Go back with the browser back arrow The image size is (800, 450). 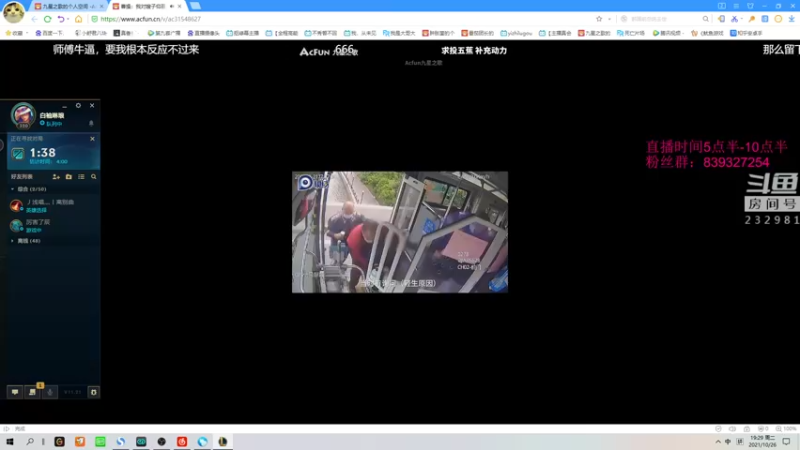coord(34,19)
